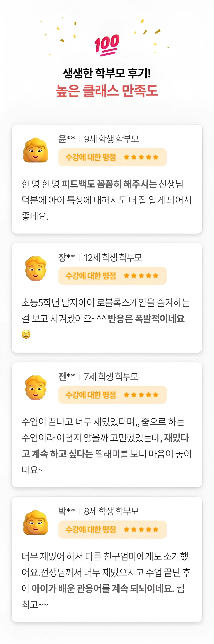214x644 pixels.
Task: Select the 윤** reviewer avatar
Action: pyautogui.click(x=35, y=150)
